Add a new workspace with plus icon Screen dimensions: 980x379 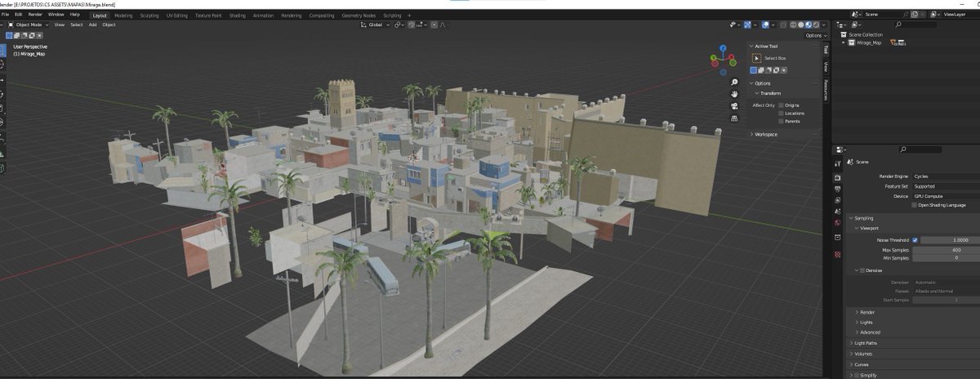point(409,15)
